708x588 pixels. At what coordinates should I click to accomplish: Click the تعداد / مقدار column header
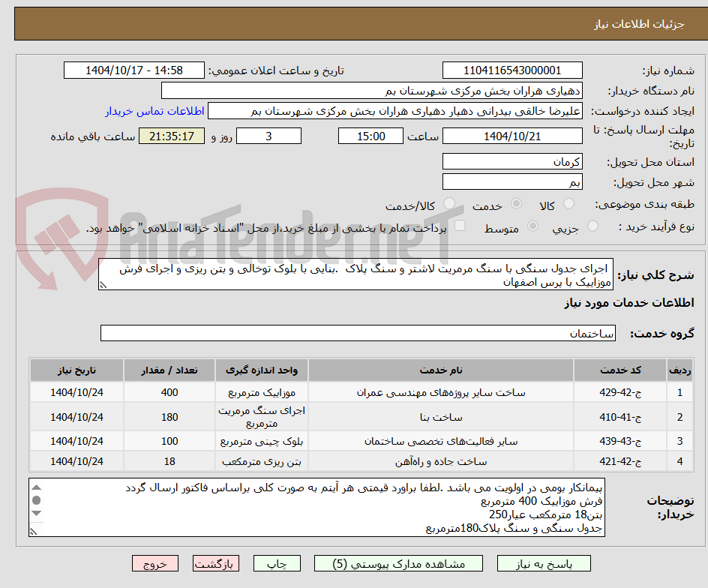click(x=169, y=370)
